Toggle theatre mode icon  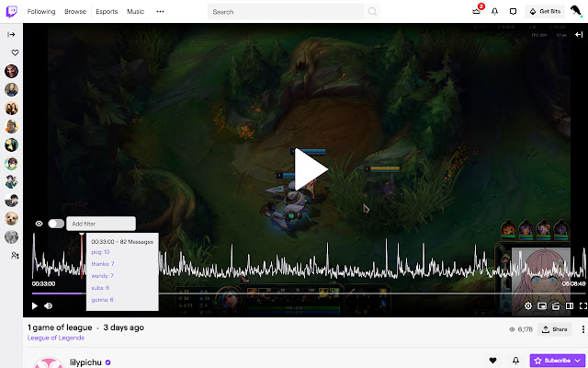coord(570,306)
